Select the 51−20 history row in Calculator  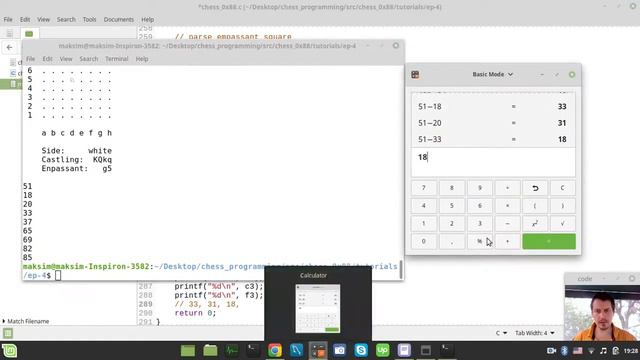[493, 123]
